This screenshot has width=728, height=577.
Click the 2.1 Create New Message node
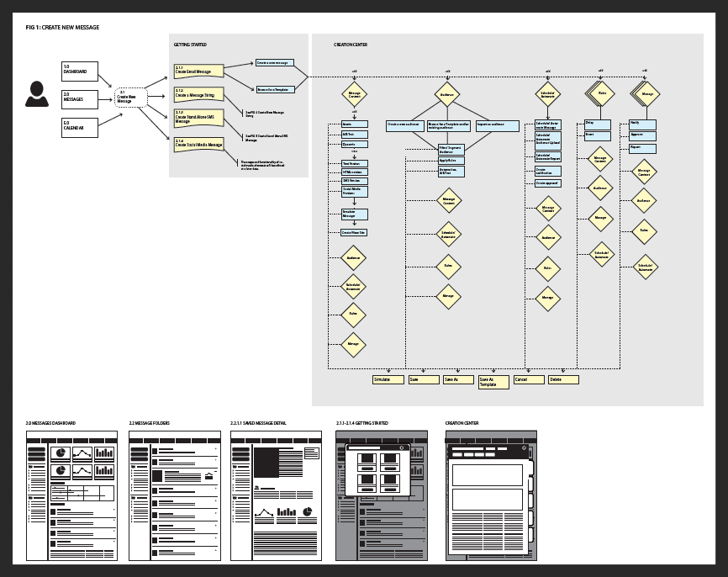coord(131,98)
